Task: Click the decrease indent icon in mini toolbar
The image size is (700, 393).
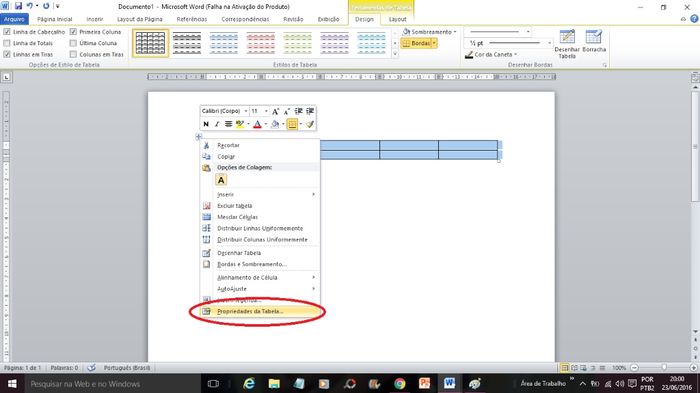Action: click(298, 111)
